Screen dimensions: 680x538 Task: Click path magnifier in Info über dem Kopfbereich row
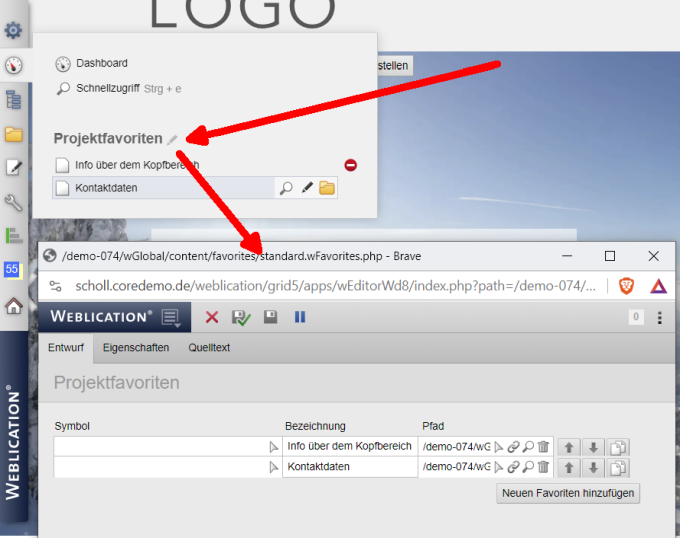tap(528, 447)
